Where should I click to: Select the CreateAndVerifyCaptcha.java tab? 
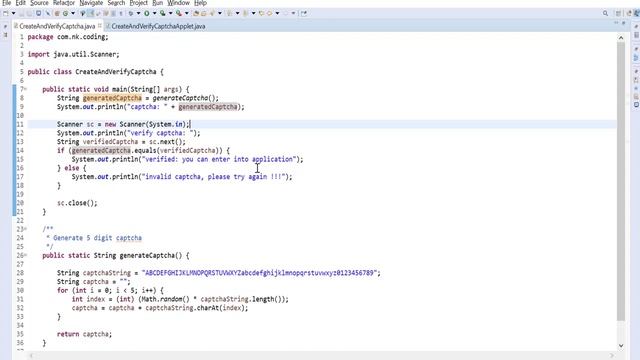point(57,26)
